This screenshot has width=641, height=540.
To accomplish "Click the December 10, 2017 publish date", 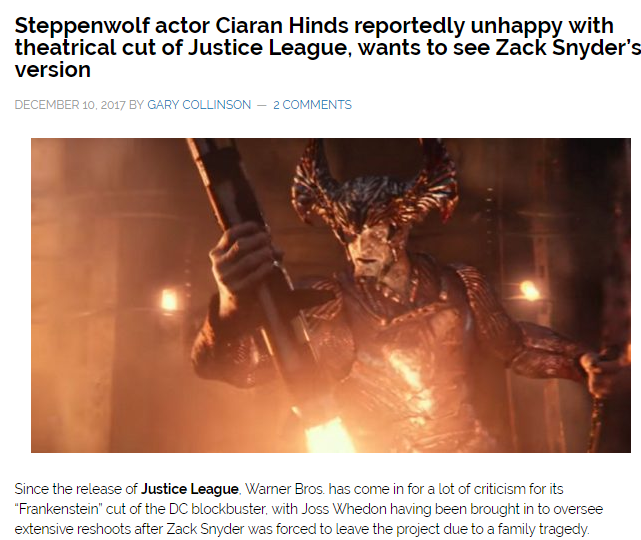I will click(70, 105).
